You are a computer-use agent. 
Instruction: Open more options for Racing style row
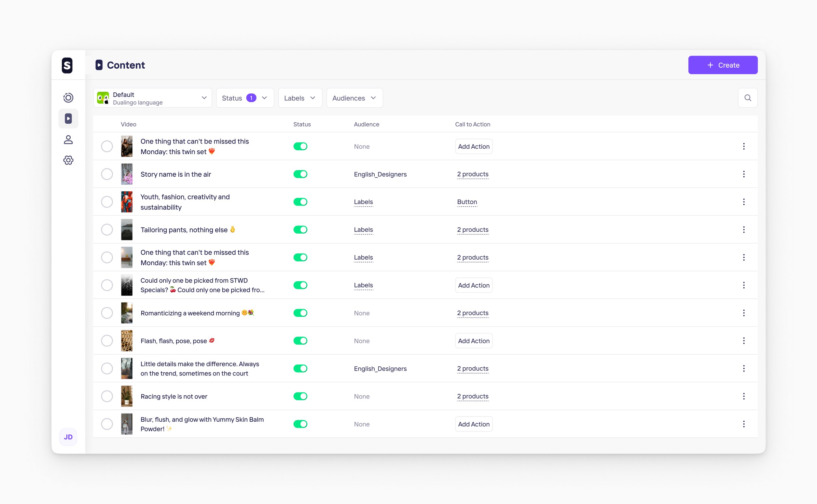tap(744, 396)
